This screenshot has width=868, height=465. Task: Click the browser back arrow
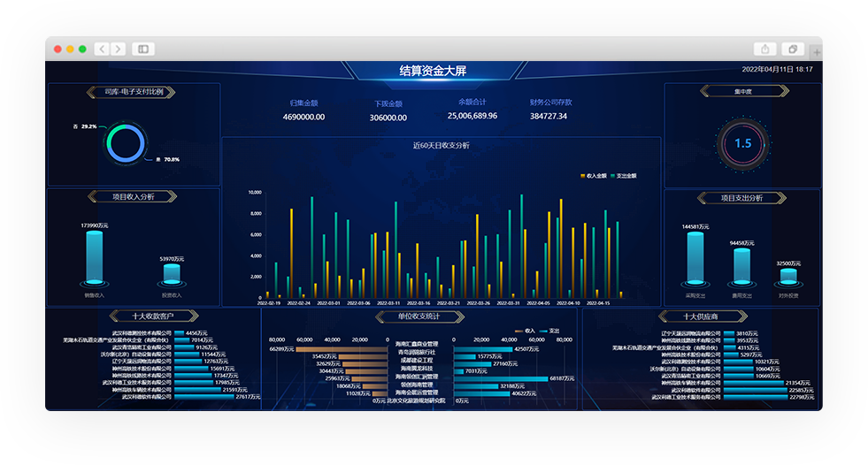102,49
